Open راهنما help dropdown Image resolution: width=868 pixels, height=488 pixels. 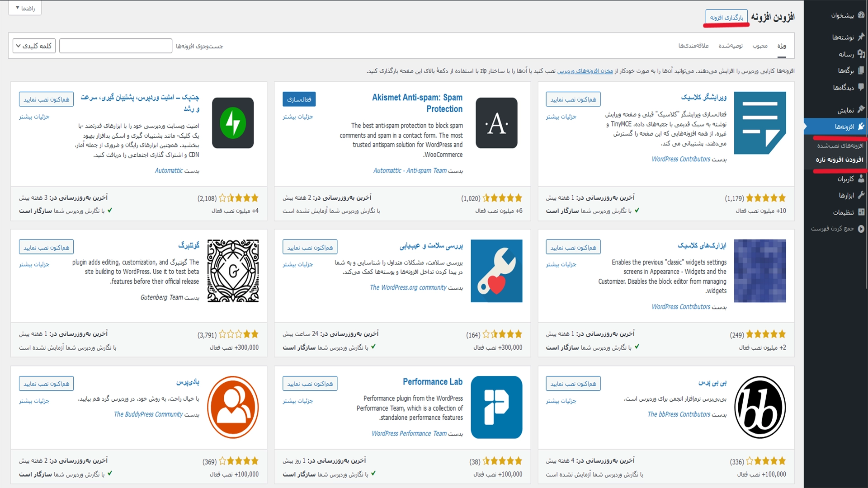point(25,8)
